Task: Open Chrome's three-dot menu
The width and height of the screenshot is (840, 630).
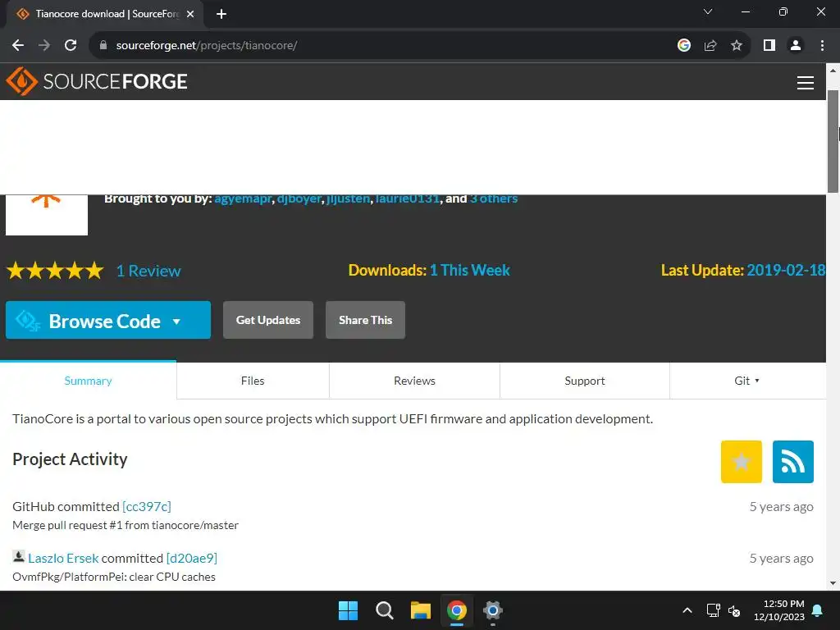Action: (822, 45)
